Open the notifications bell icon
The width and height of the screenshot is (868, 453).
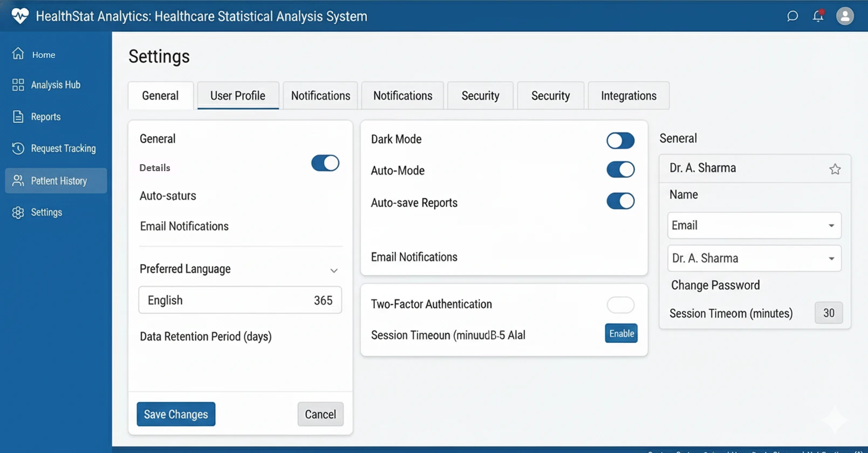point(818,16)
